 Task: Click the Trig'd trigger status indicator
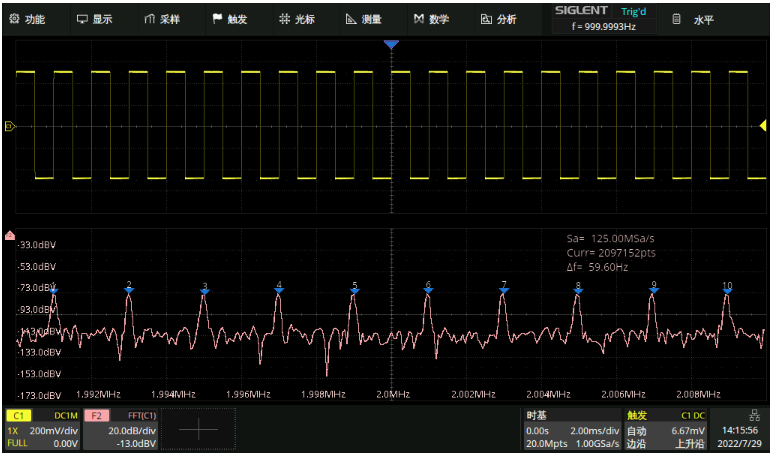[x=633, y=12]
